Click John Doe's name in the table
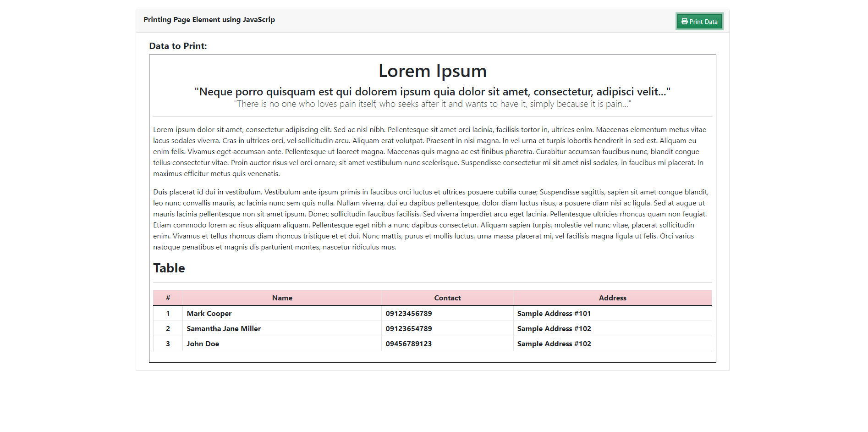 [203, 343]
